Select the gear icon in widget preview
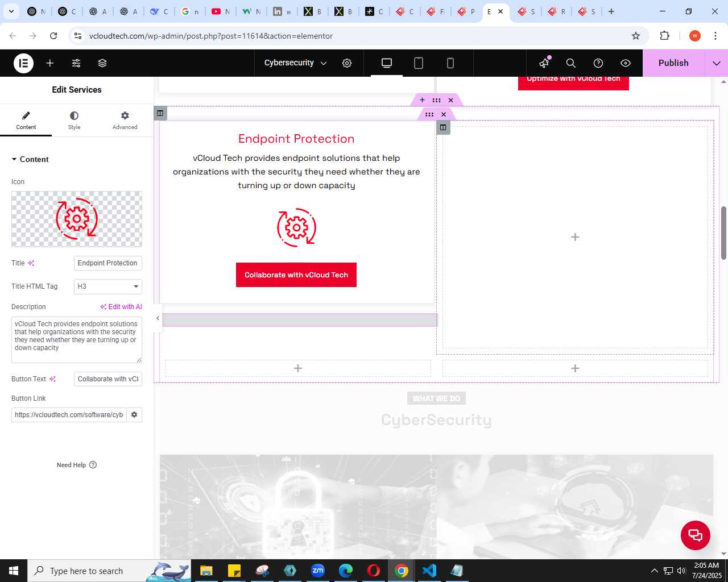The width and height of the screenshot is (728, 582). pyautogui.click(x=296, y=228)
